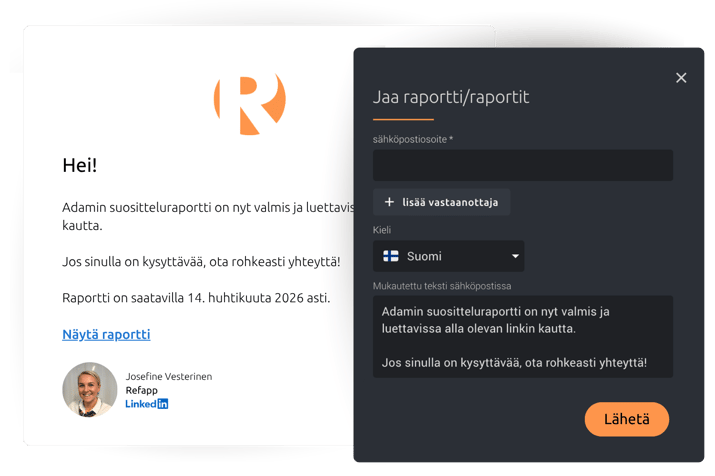Click the report availability date sentence
This screenshot has width=715, height=476.
point(196,298)
